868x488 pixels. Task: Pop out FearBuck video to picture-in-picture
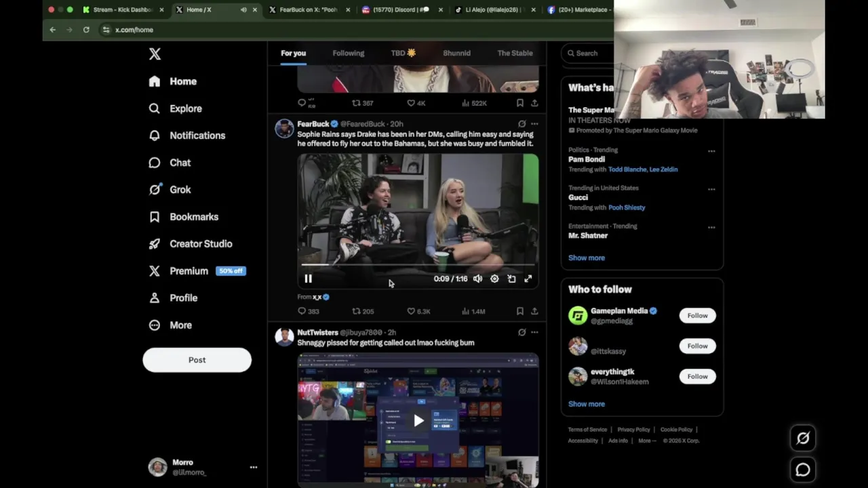point(511,279)
